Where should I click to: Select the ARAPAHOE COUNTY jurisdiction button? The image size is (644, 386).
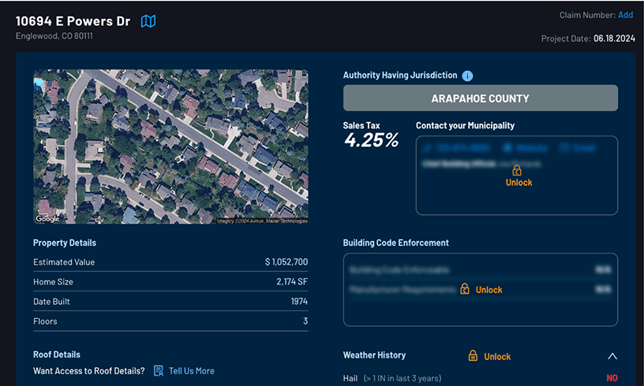pyautogui.click(x=480, y=98)
